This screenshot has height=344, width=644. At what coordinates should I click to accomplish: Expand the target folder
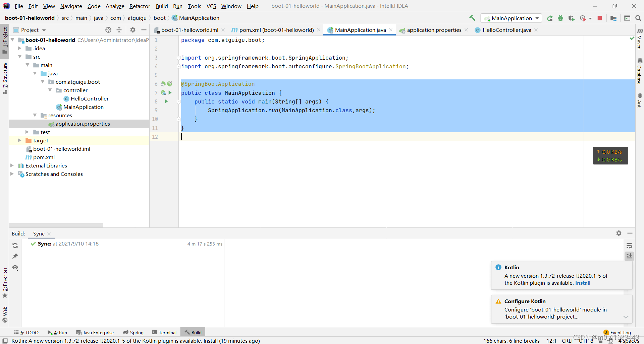point(19,140)
